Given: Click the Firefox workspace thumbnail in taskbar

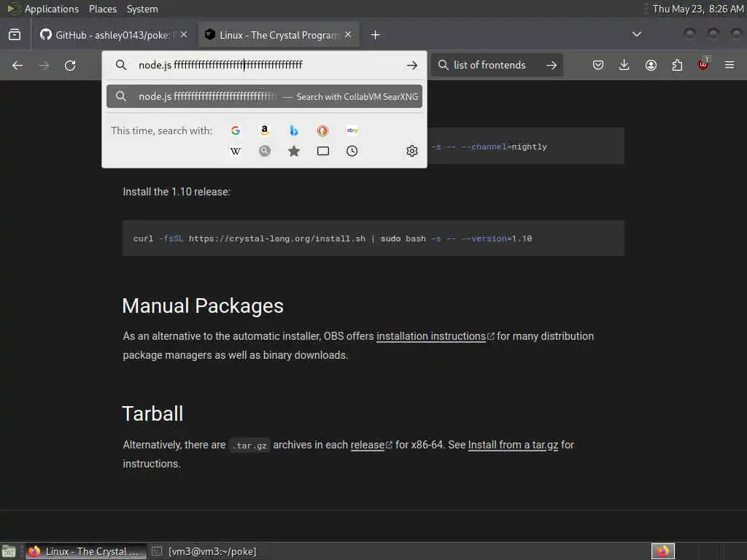Looking at the screenshot, I should (x=663, y=551).
